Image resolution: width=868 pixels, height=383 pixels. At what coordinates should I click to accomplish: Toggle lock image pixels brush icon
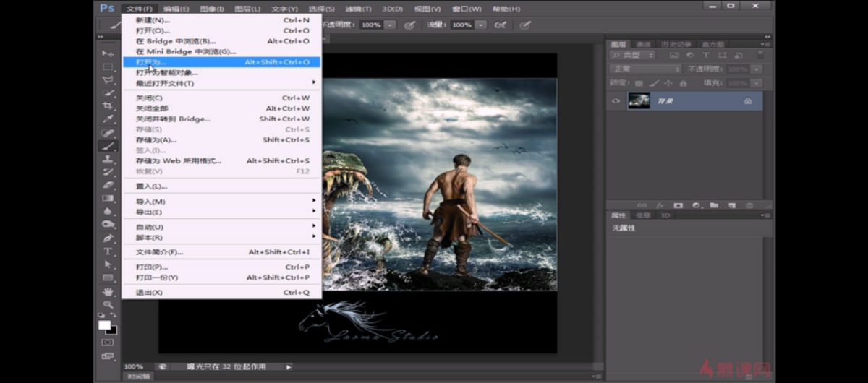pyautogui.click(x=653, y=83)
